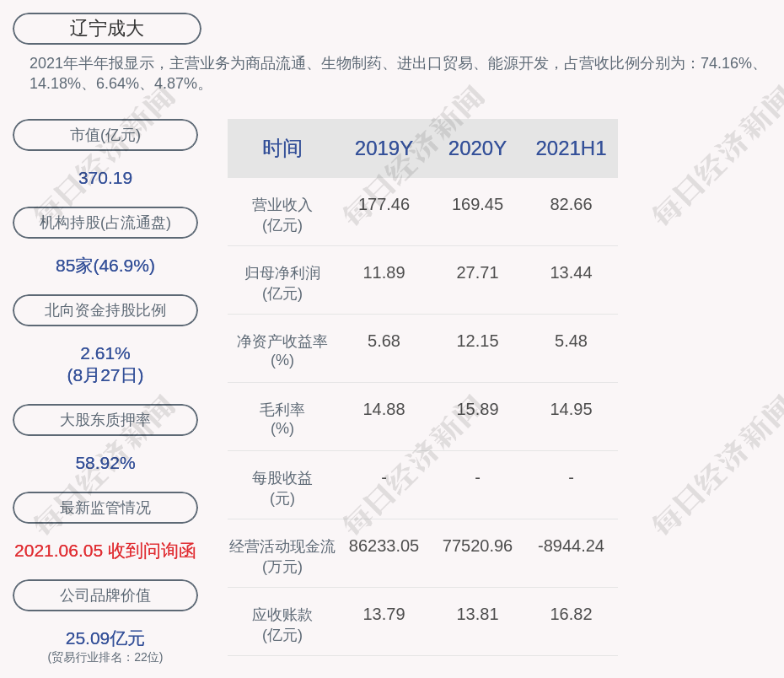The image size is (784, 678).
Task: Click the 应收账款(亿元) row label
Action: tap(282, 625)
